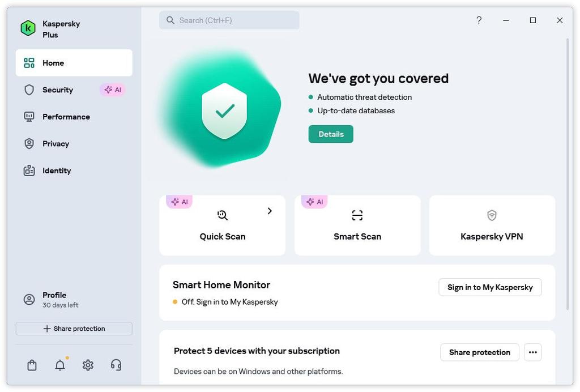This screenshot has height=392, width=580.
Task: Open Kaspersky VPN tile
Action: (492, 225)
